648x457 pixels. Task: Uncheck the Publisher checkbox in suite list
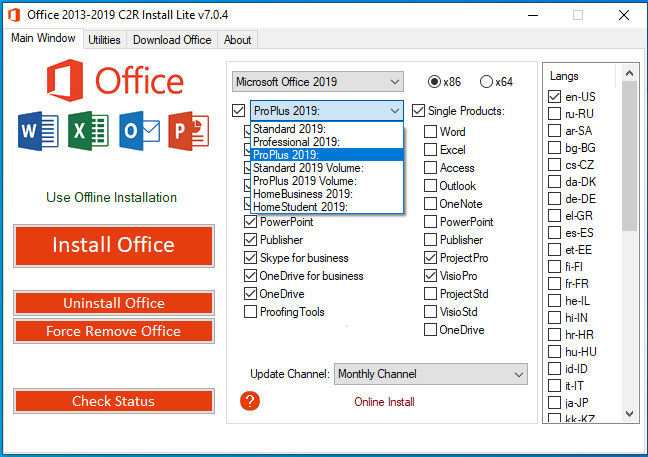pos(250,240)
